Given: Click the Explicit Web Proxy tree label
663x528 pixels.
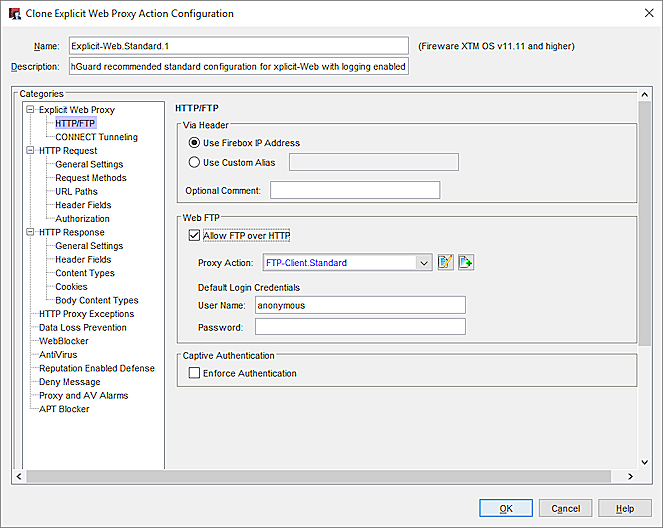Looking at the screenshot, I should (x=77, y=110).
